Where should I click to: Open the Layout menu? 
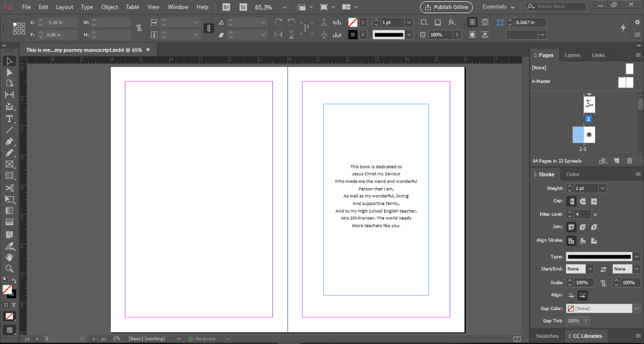click(64, 7)
